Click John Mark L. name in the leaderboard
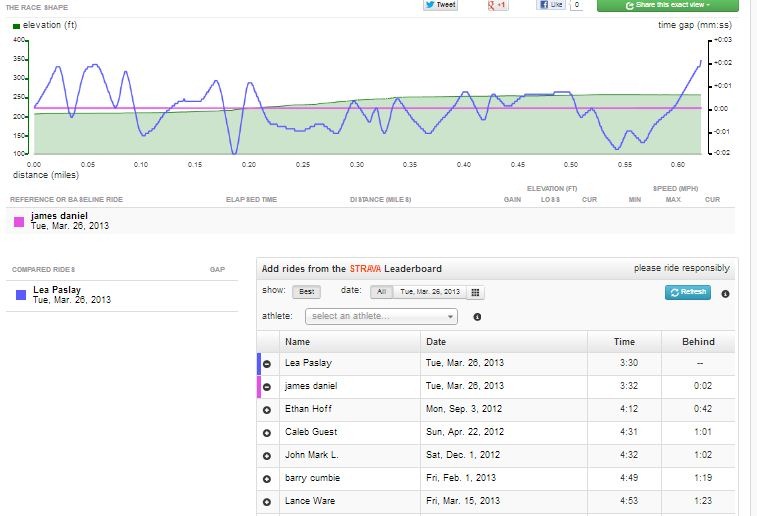757x516 pixels. point(311,455)
